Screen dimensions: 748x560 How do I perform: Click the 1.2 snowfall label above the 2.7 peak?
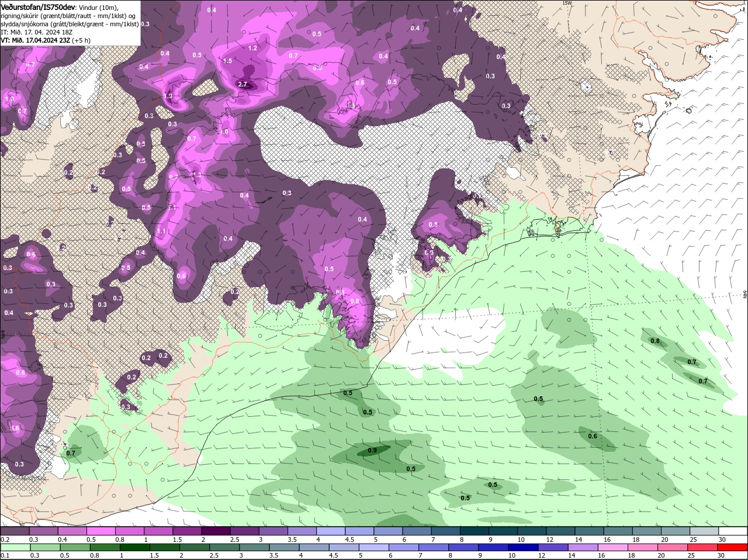click(x=252, y=48)
